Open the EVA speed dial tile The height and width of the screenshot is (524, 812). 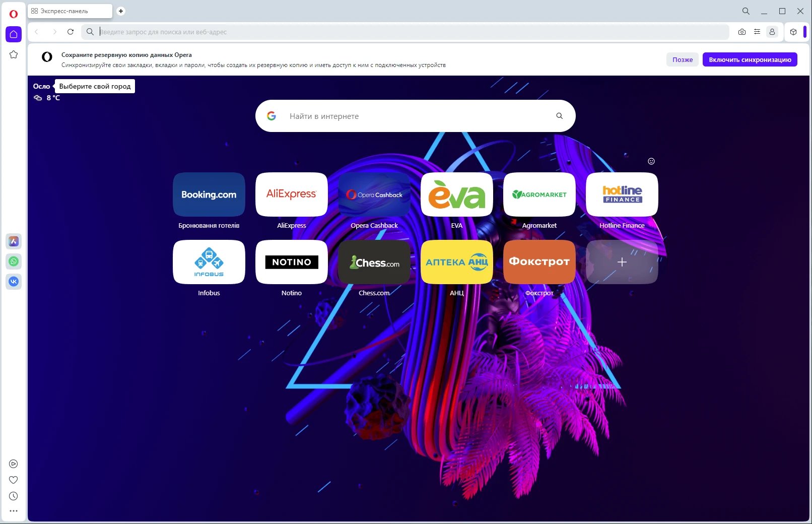click(457, 194)
